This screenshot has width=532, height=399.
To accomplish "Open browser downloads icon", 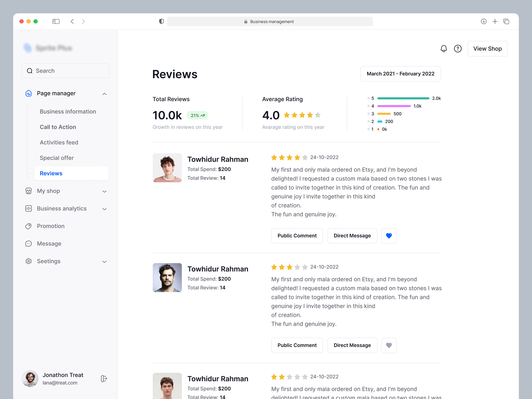I will pyautogui.click(x=484, y=21).
